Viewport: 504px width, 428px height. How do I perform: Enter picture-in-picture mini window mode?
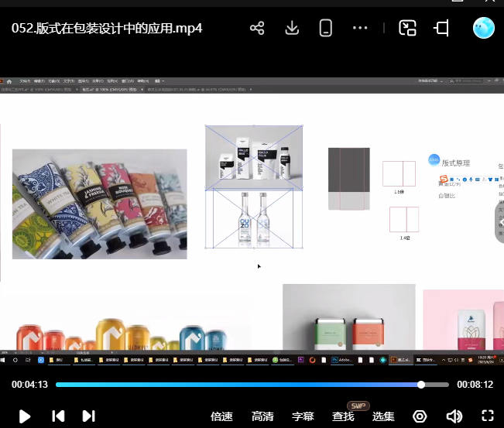pos(407,29)
